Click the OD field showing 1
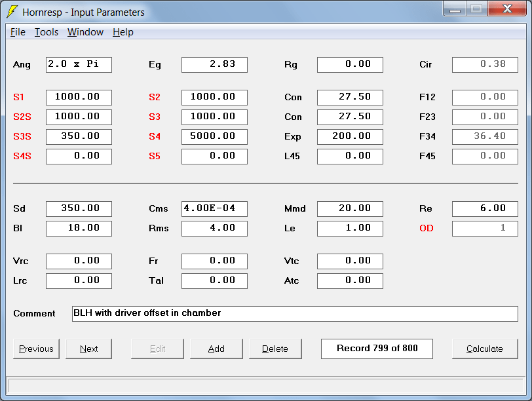 [485, 228]
